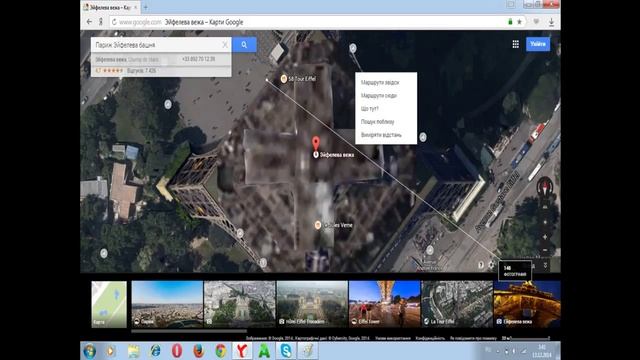Open Google Chrome from taskbar
This screenshot has height=360, width=640.
(x=221, y=351)
